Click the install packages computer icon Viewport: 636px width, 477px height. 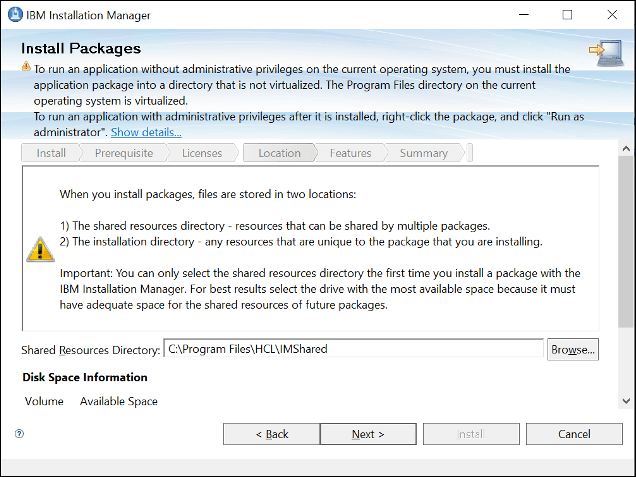point(607,53)
